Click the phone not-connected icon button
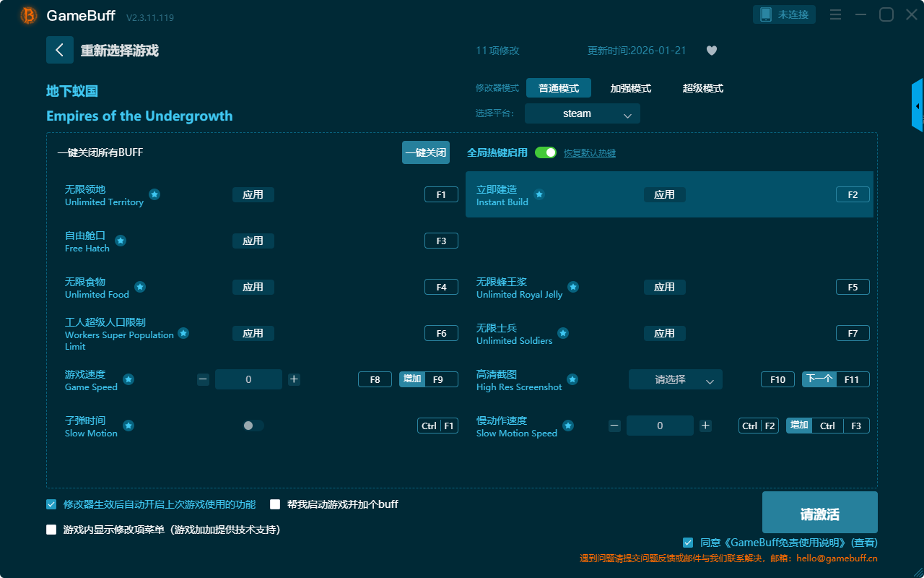924x578 pixels. (x=785, y=14)
